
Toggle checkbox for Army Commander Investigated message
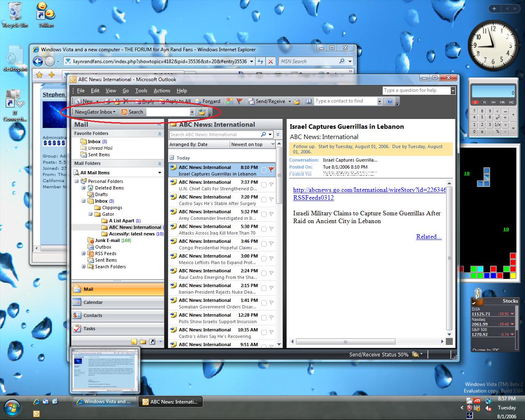tap(264, 215)
